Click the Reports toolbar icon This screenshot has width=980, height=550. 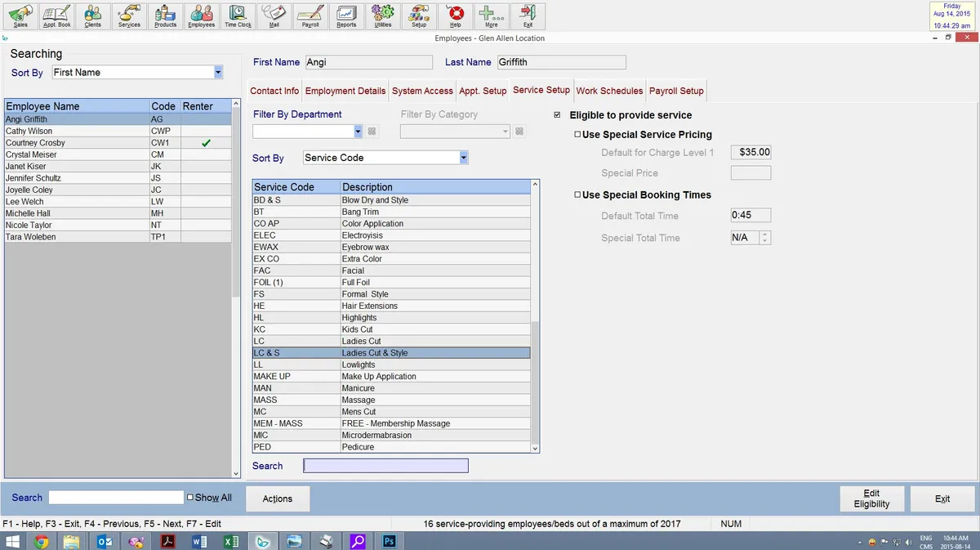pyautogui.click(x=346, y=15)
